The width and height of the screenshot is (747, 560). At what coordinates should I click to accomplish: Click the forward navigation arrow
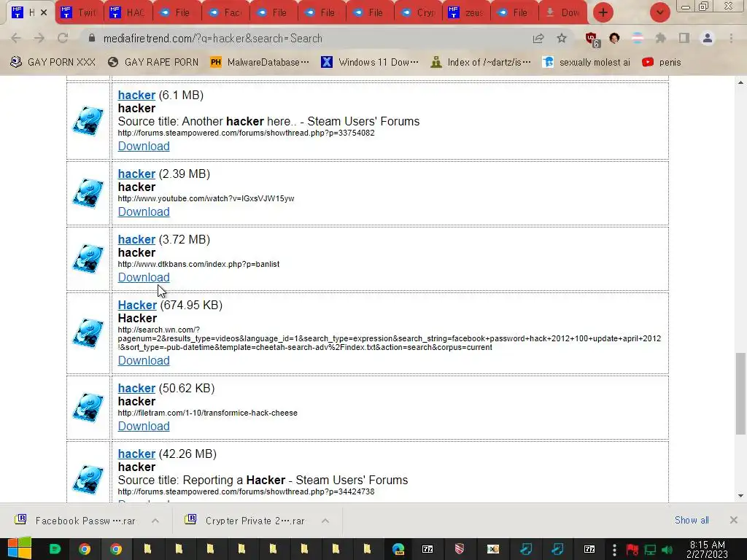tap(39, 38)
